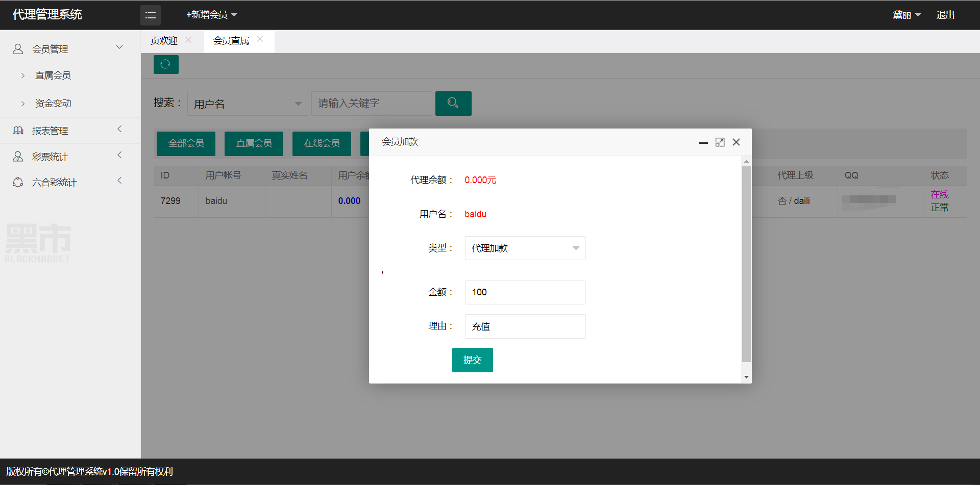Maximize the 会员加款 dialog

[720, 142]
